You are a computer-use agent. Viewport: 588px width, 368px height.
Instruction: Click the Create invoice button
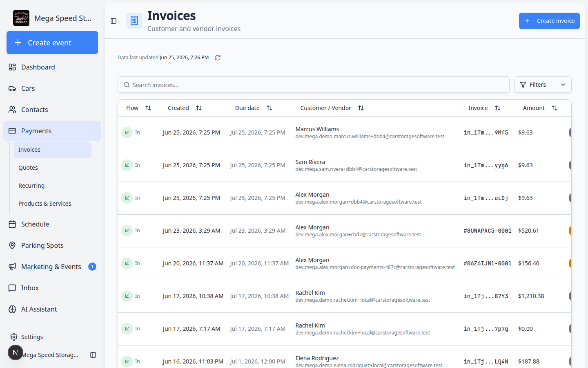[549, 21]
